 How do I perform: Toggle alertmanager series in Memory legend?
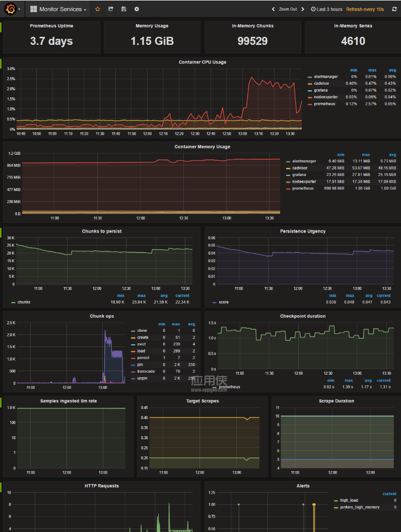(x=304, y=161)
